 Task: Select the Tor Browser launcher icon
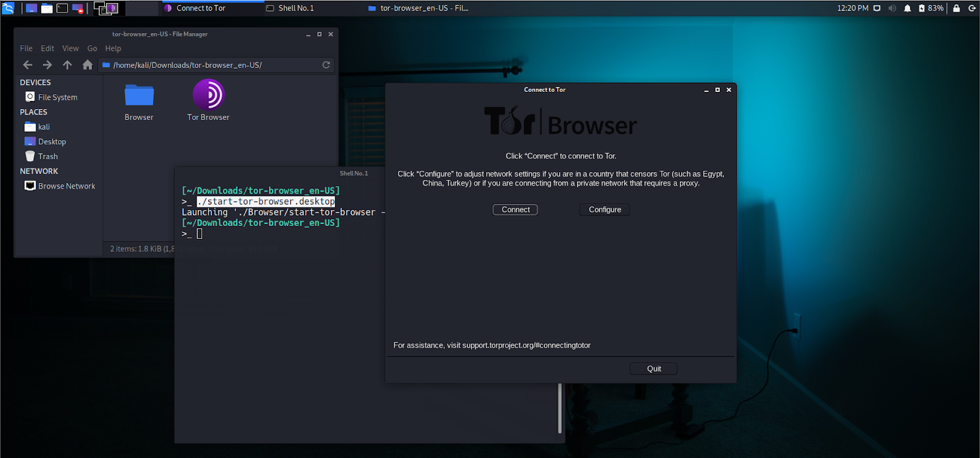pos(208,101)
